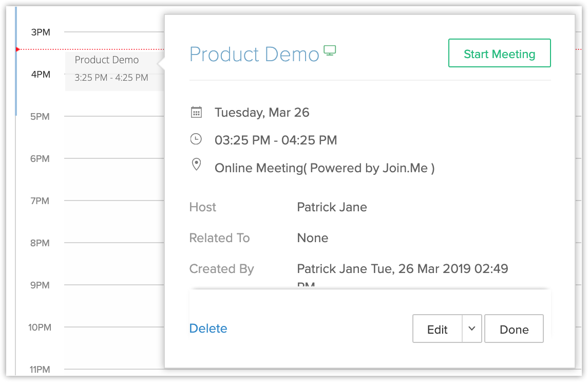
Task: Click the 5PM label on the time axis
Action: (40, 117)
